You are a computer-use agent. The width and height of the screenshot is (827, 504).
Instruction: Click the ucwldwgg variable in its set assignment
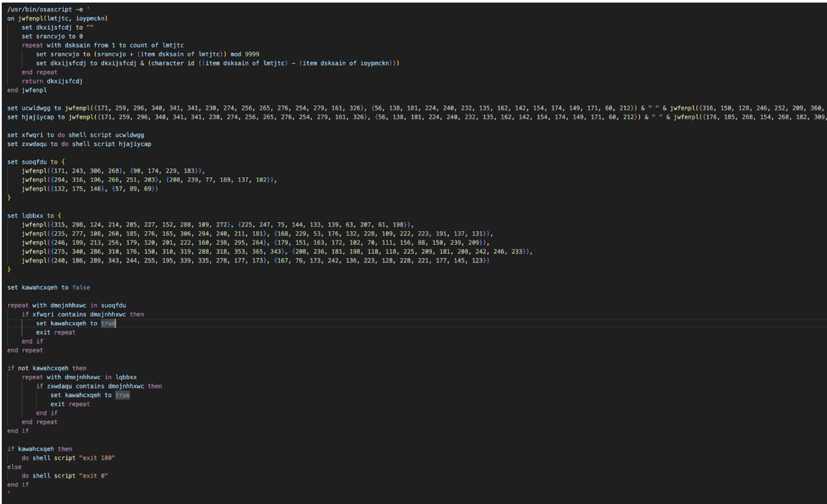pyautogui.click(x=36, y=108)
